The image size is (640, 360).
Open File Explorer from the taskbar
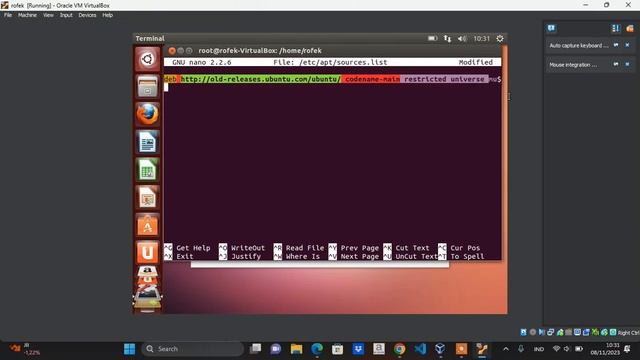coord(296,349)
